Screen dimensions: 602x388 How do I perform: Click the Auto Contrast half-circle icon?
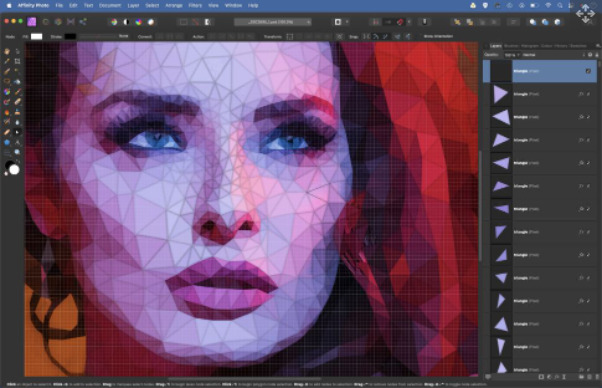point(126,22)
